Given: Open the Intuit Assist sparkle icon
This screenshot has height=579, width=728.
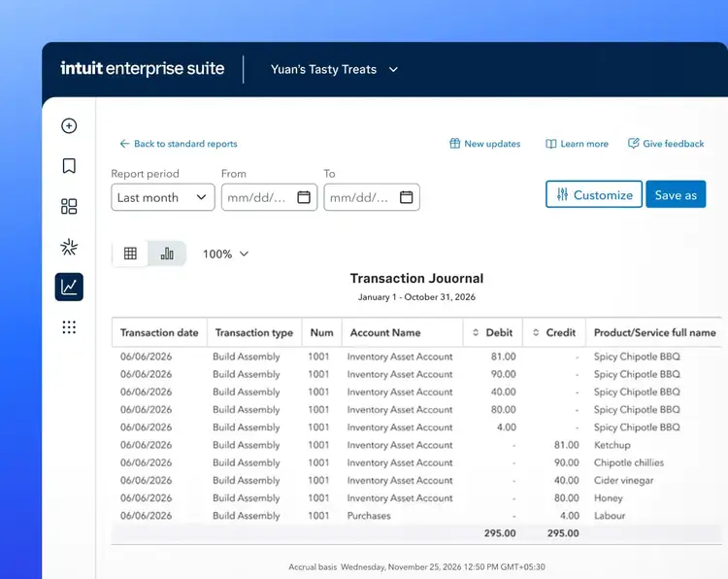Looking at the screenshot, I should click(x=69, y=247).
